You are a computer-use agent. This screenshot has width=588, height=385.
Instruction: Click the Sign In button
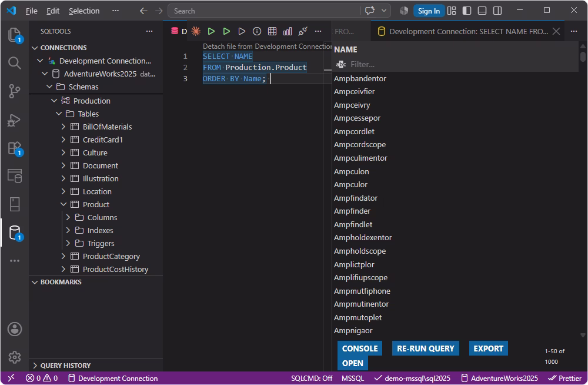pos(429,11)
